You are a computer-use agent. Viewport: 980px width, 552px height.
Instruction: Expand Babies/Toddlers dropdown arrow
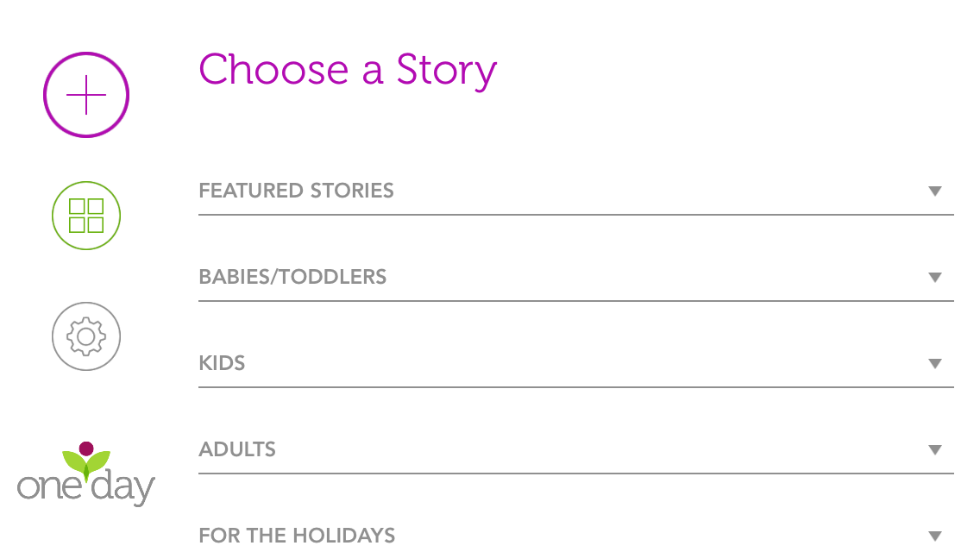935,278
